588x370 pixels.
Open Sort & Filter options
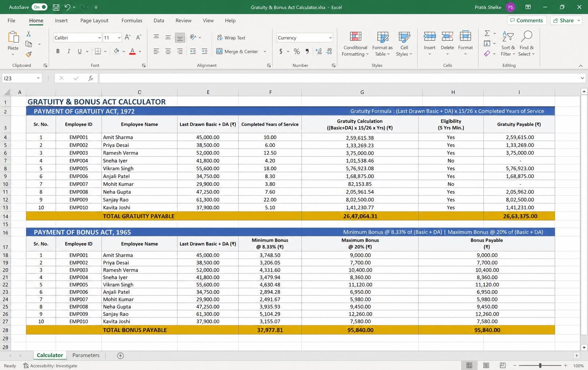508,43
